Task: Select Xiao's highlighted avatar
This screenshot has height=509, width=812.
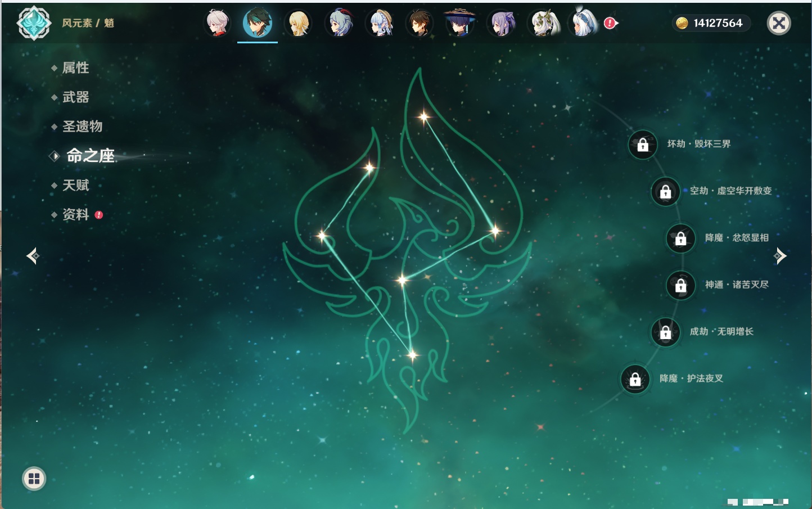Action: (258, 23)
